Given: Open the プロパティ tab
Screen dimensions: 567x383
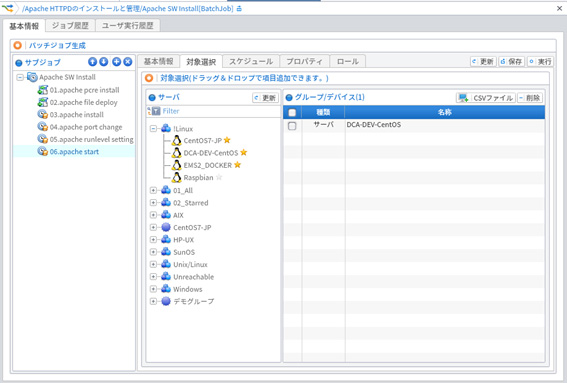Looking at the screenshot, I should (304, 61).
